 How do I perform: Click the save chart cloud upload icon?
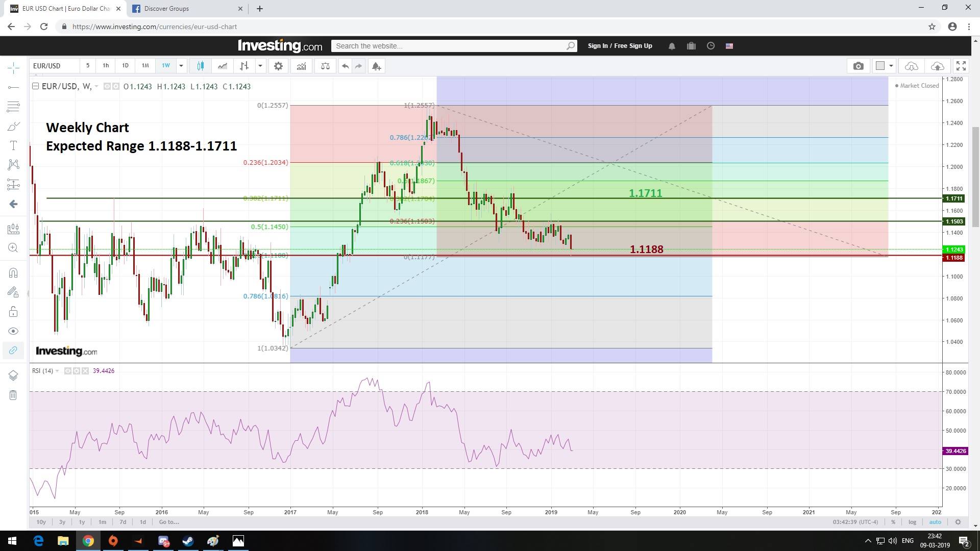937,66
